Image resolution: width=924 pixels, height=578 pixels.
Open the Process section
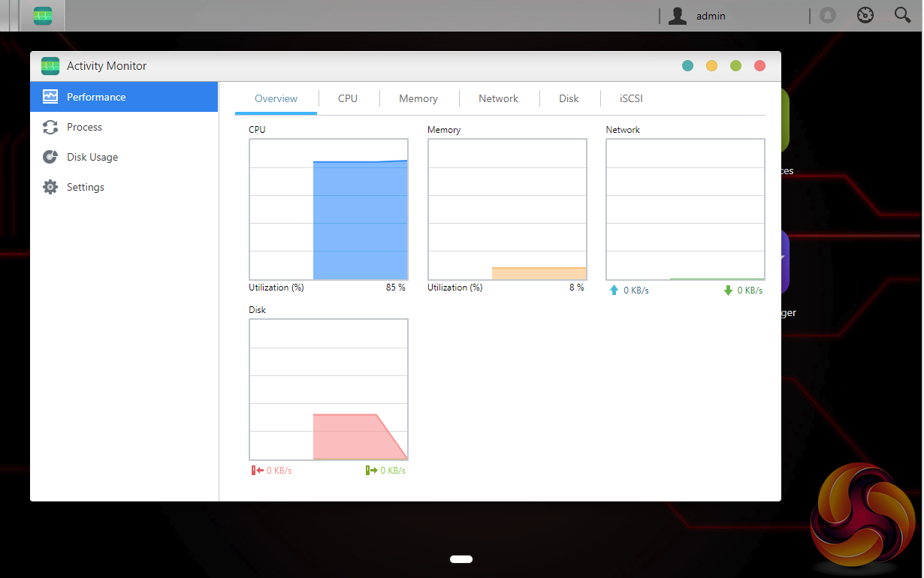(124, 127)
